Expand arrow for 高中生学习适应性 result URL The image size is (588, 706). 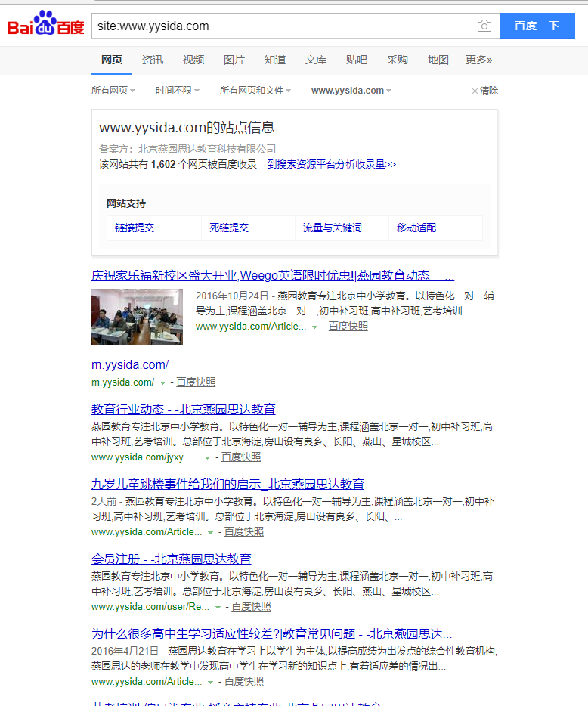210,682
